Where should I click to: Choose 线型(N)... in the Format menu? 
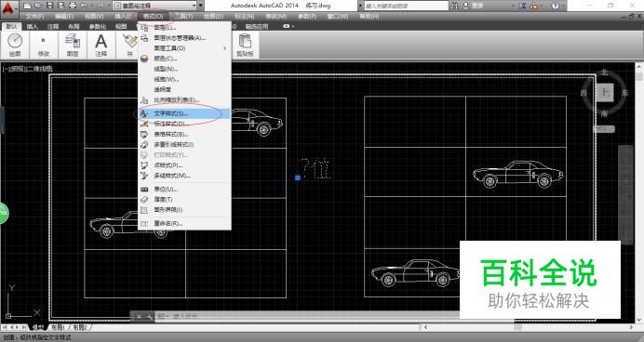click(184, 69)
